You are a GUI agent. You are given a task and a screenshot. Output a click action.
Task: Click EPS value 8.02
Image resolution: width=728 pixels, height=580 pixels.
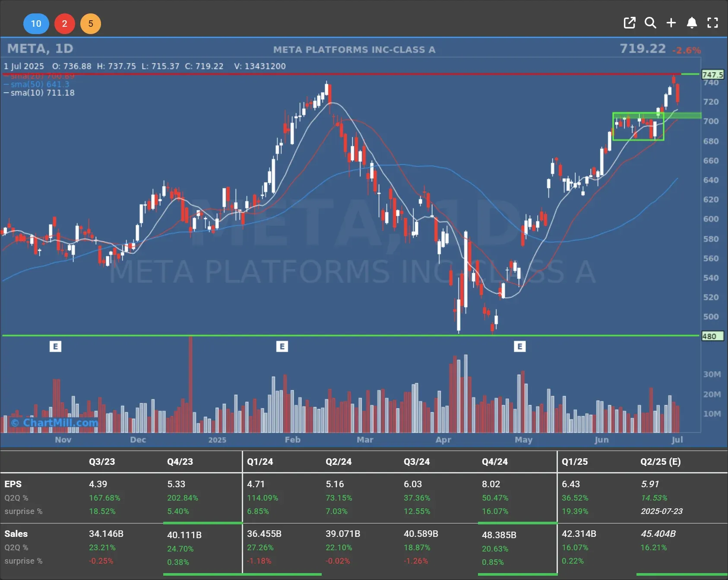click(x=491, y=484)
